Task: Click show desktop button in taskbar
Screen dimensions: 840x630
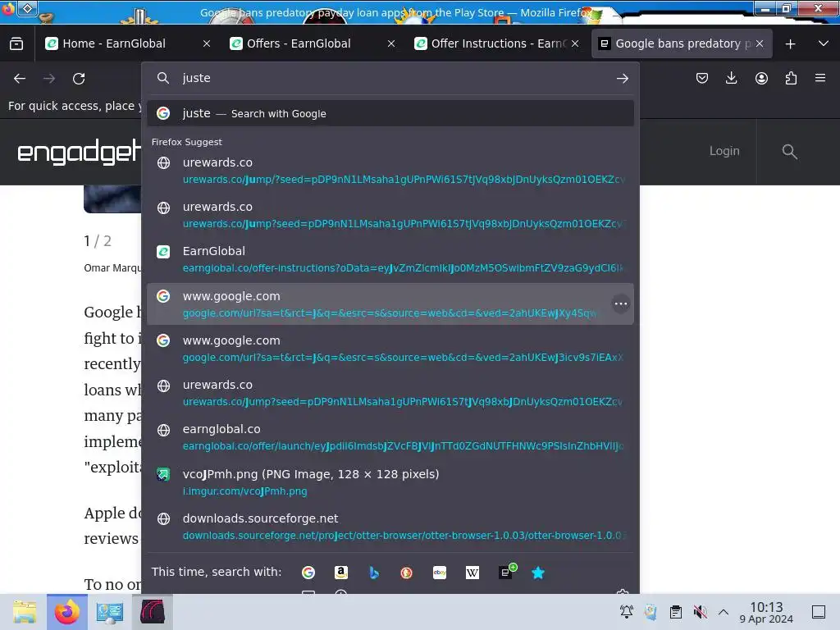Action: tap(819, 612)
